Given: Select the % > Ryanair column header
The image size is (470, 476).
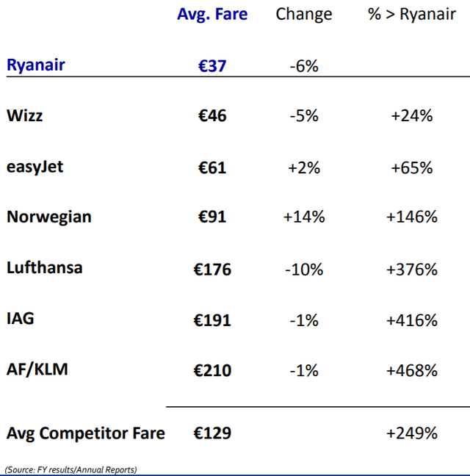Looking at the screenshot, I should tap(412, 14).
